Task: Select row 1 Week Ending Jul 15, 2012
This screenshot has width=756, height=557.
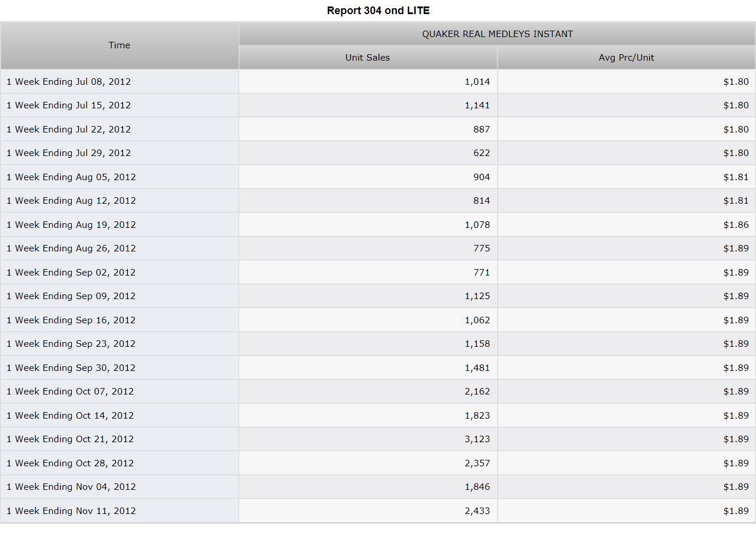Action: pyautogui.click(x=378, y=105)
